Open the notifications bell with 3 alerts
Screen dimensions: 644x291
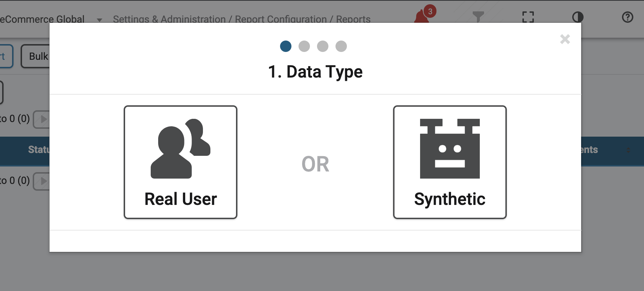(423, 16)
